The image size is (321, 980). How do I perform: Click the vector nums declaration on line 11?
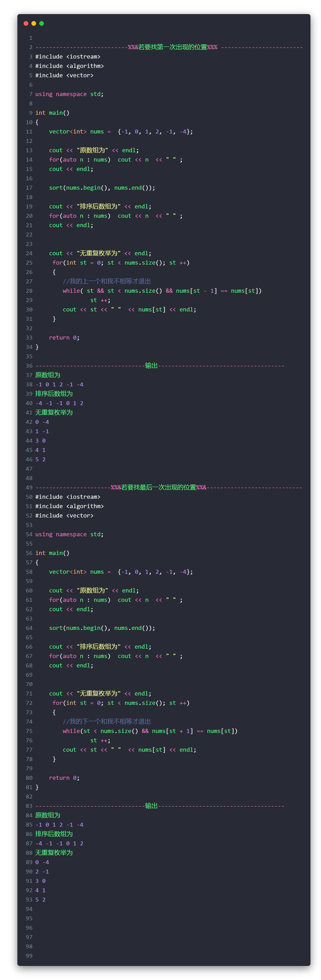(x=121, y=132)
